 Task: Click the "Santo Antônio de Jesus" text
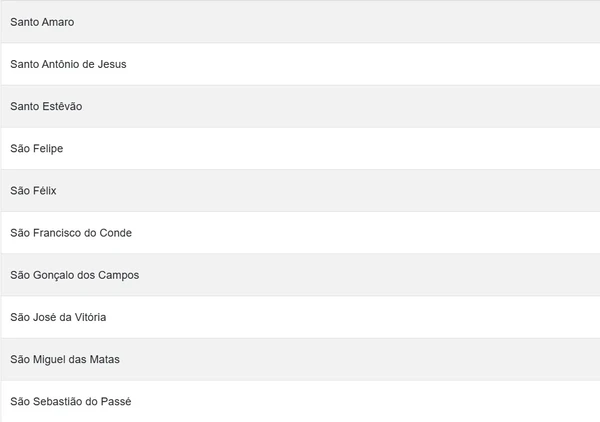(68, 64)
